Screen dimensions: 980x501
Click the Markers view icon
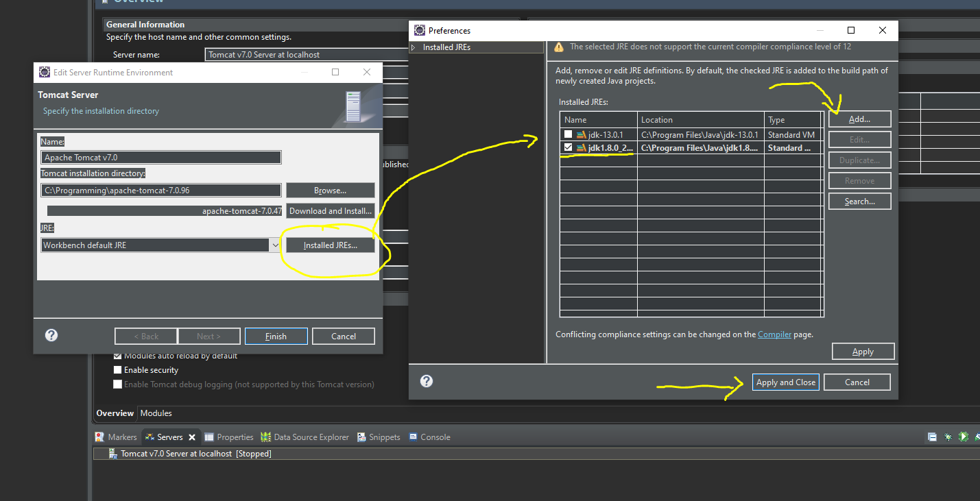click(x=101, y=437)
